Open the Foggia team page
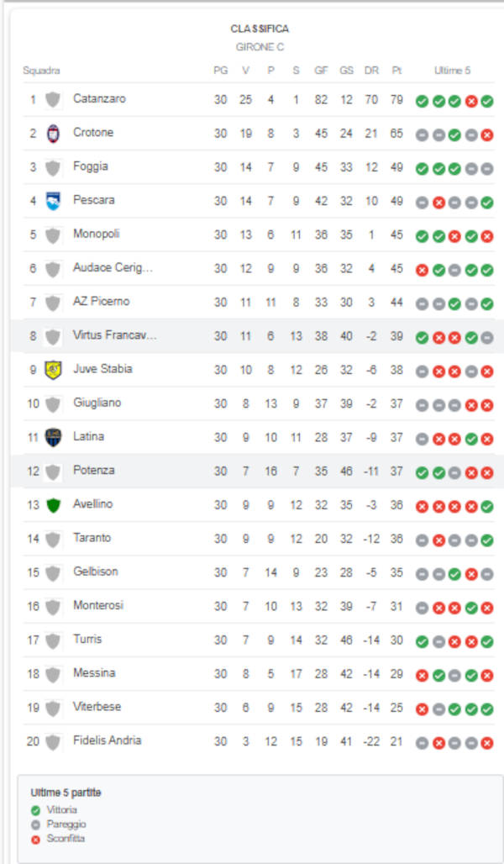 pos(91,166)
